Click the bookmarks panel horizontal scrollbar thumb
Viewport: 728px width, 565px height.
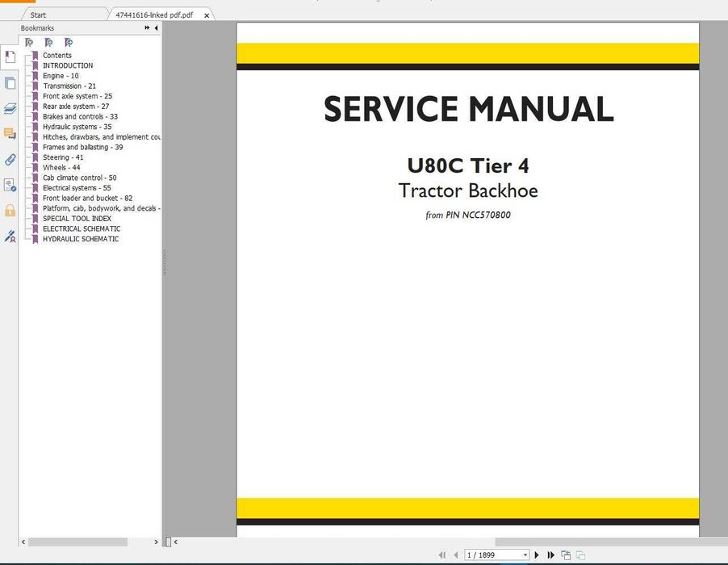coord(77,542)
